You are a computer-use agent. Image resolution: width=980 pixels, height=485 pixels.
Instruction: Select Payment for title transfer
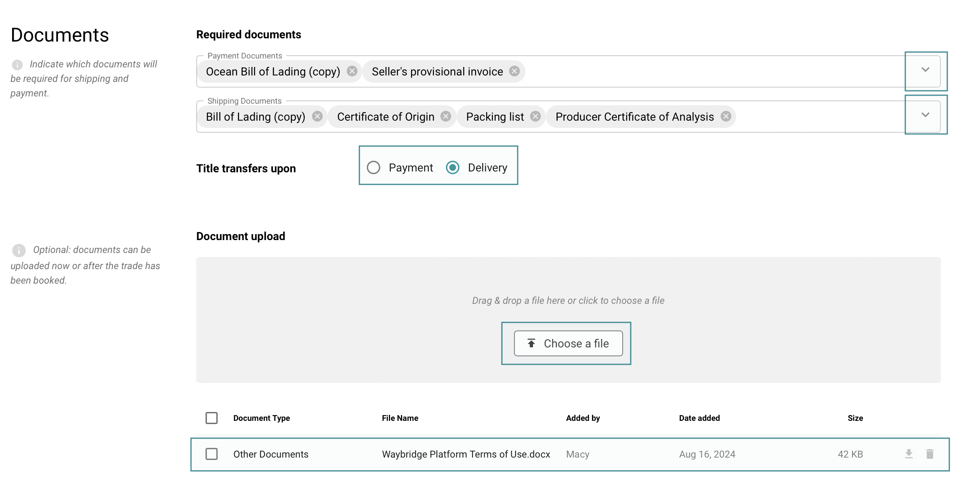pos(374,167)
